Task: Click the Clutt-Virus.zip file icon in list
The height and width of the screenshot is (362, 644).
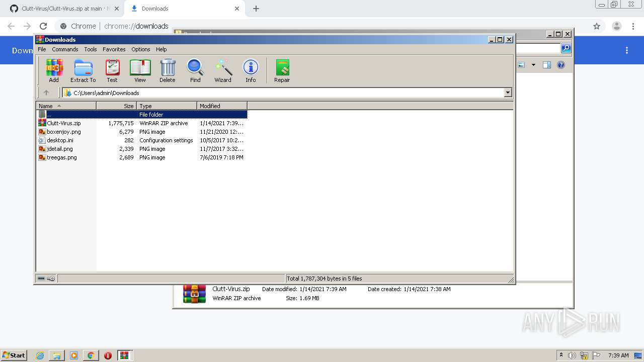Action: coord(42,123)
